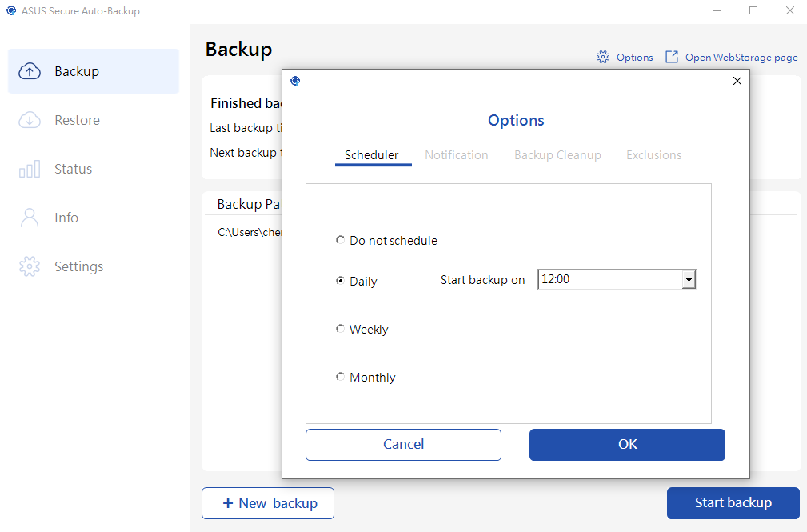Select the Do not schedule radio button
The image size is (807, 532).
click(x=340, y=240)
